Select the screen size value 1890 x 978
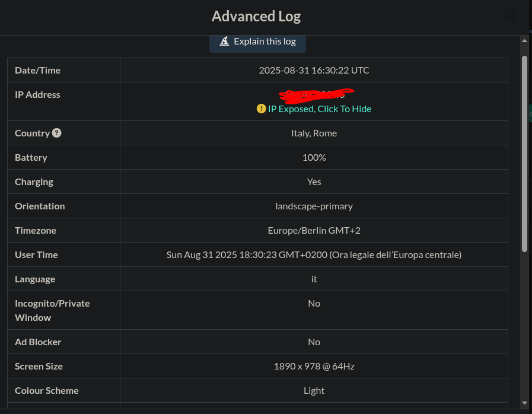 click(x=314, y=366)
